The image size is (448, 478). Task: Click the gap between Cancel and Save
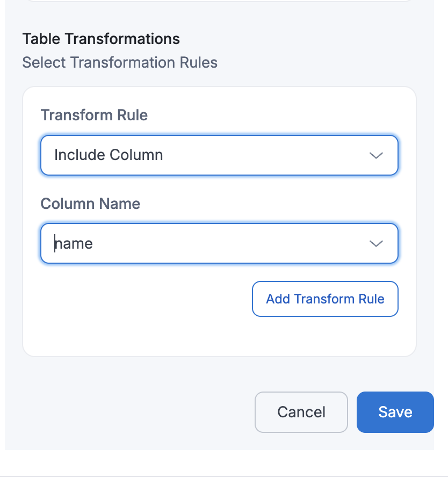352,412
